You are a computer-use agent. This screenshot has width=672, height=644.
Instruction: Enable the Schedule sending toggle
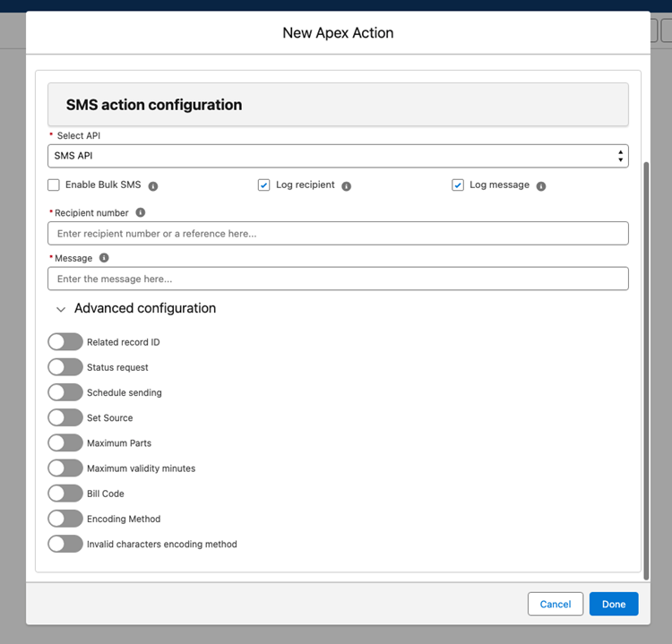pos(65,392)
